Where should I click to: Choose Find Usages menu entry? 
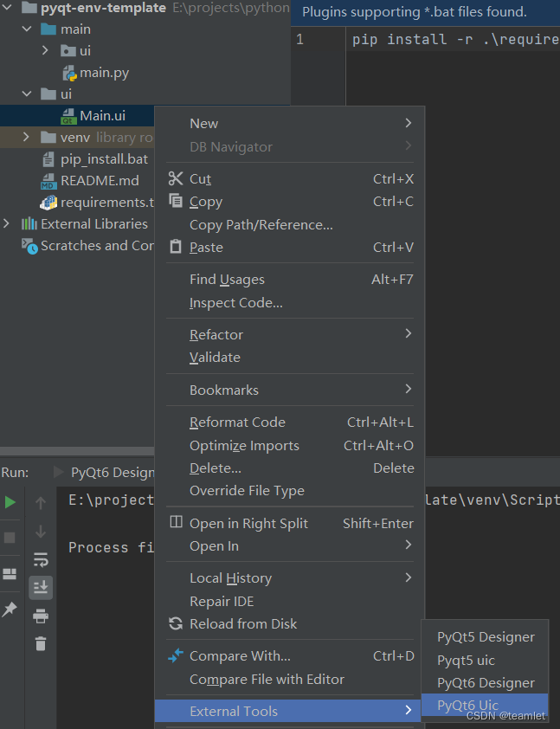[x=290, y=280]
